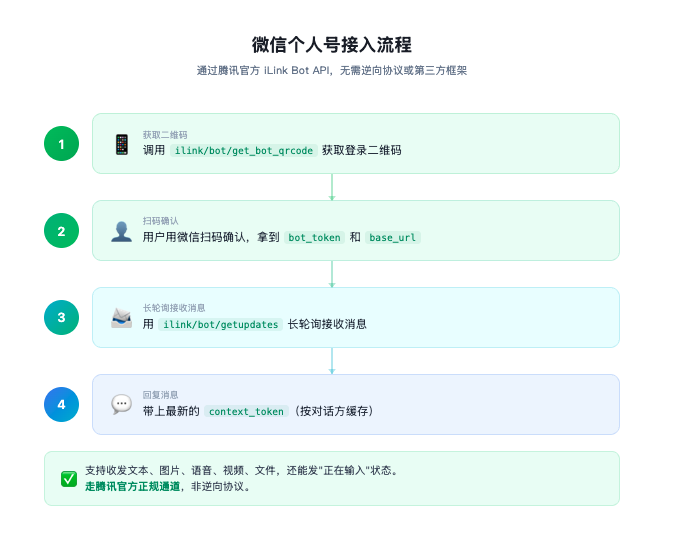679x543 pixels.
Task: Click the subtitle mentioning iLink Bot API
Action: [x=331, y=71]
